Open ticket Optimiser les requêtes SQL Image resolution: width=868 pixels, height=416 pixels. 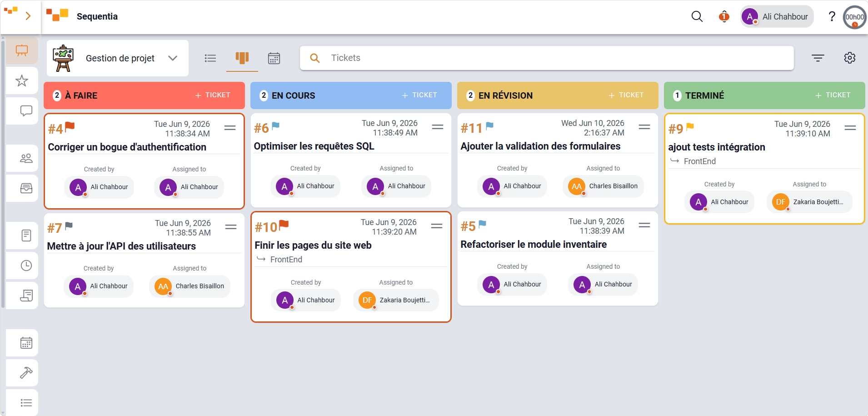(x=314, y=146)
